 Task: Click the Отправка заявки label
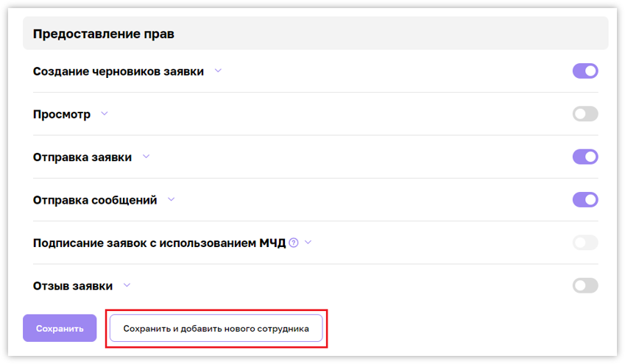(82, 157)
